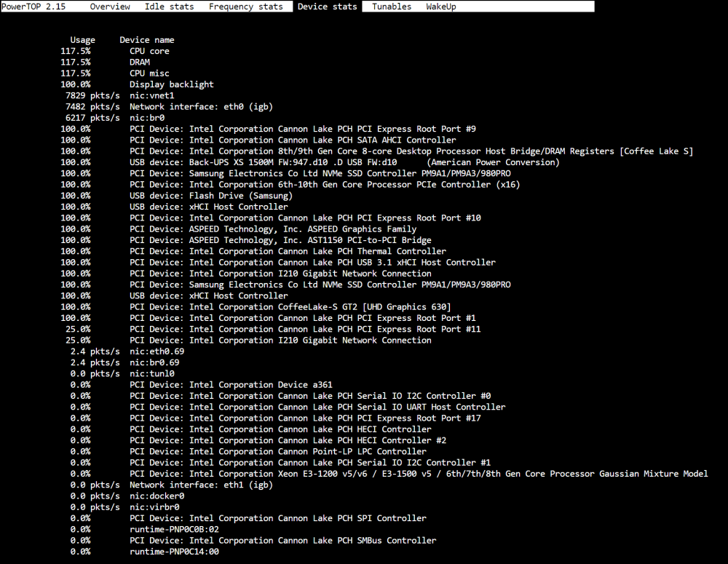Select the Gaussian Mixture Model row
Screen dimensions: 728x564
[389, 474]
